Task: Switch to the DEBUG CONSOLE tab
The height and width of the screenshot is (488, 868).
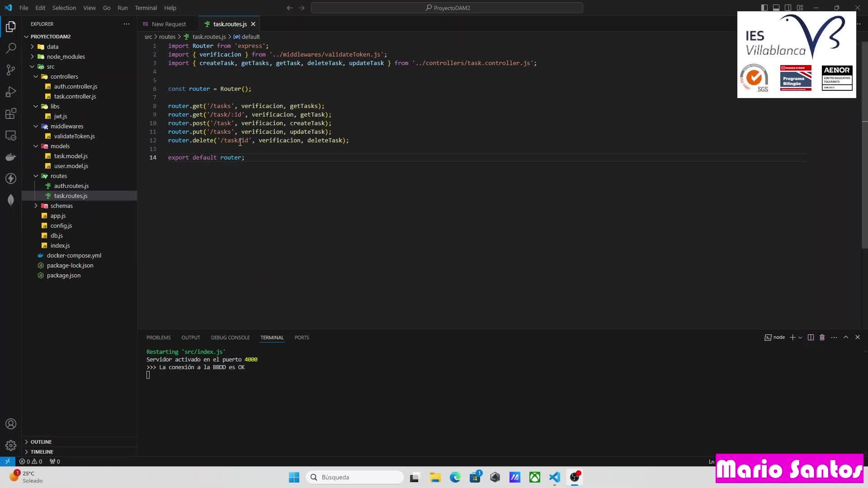Action: pos(230,338)
